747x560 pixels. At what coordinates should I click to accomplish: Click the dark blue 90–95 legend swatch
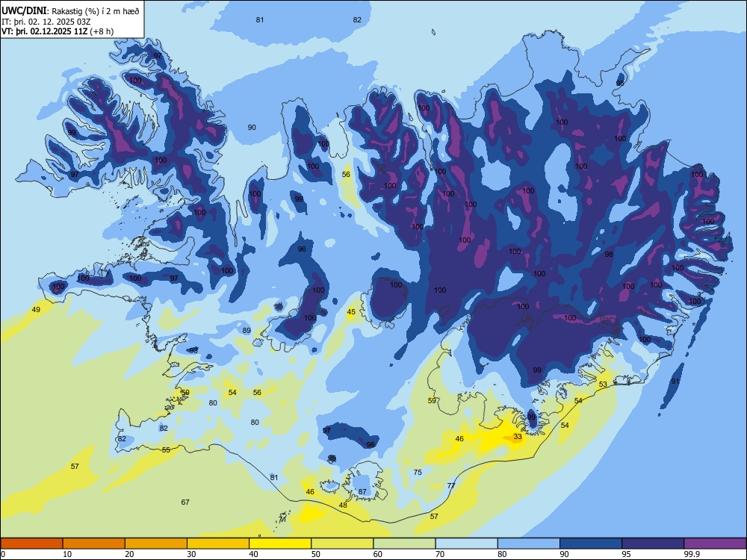591,544
